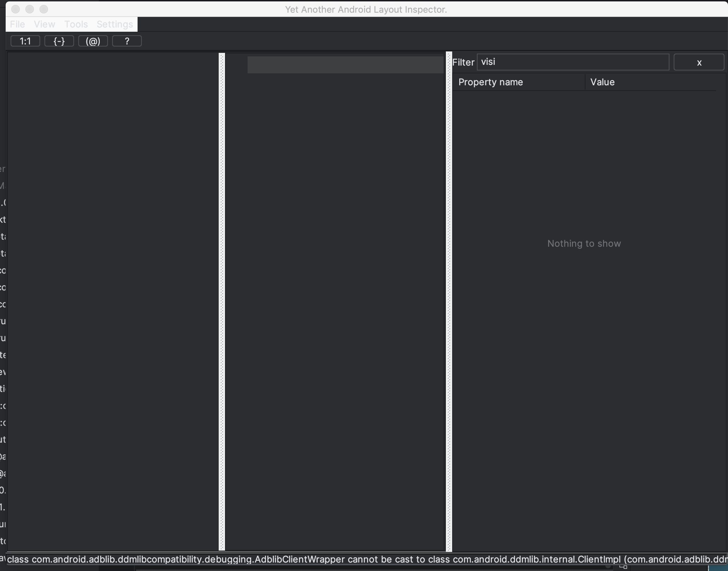
Task: Click the highlighted node rectangle in the layout view
Action: point(345,65)
